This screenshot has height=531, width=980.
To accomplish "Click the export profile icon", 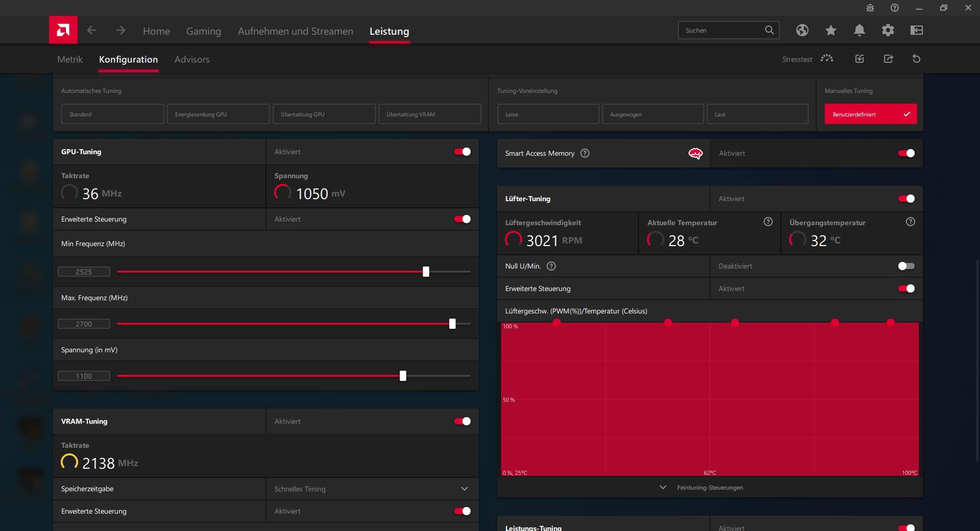I will (x=888, y=59).
